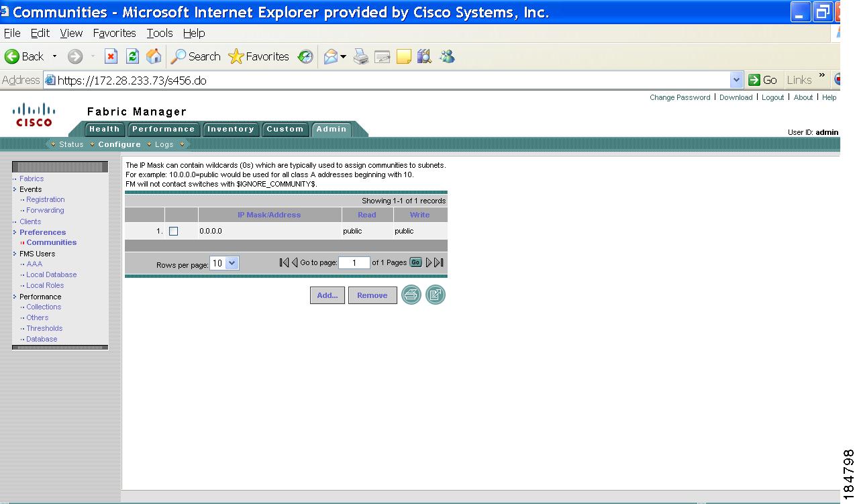Click the green Go pagination button
This screenshot has height=504, width=857.
pyautogui.click(x=415, y=262)
